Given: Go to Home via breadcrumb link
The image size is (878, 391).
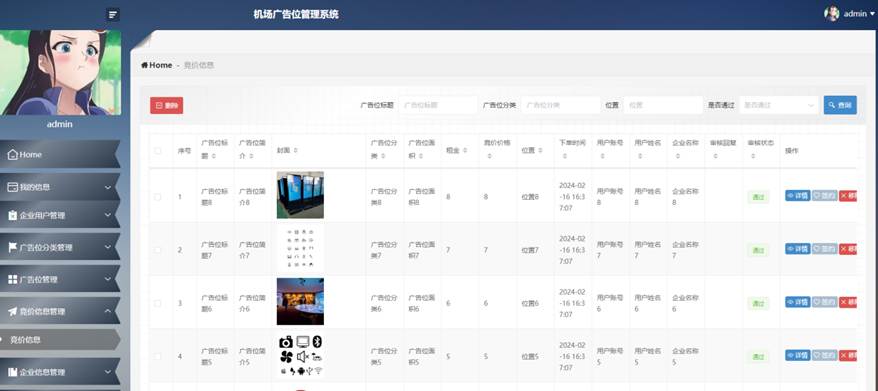Looking at the screenshot, I should (x=157, y=66).
